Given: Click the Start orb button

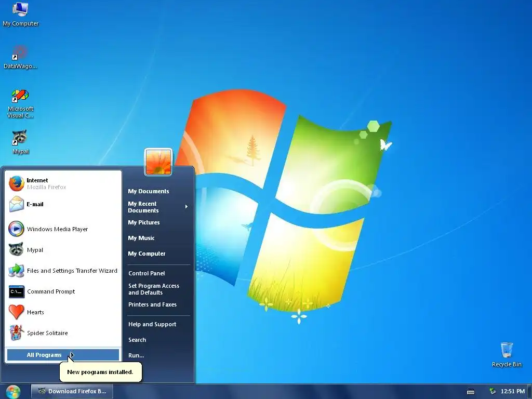Looking at the screenshot, I should 13,392.
